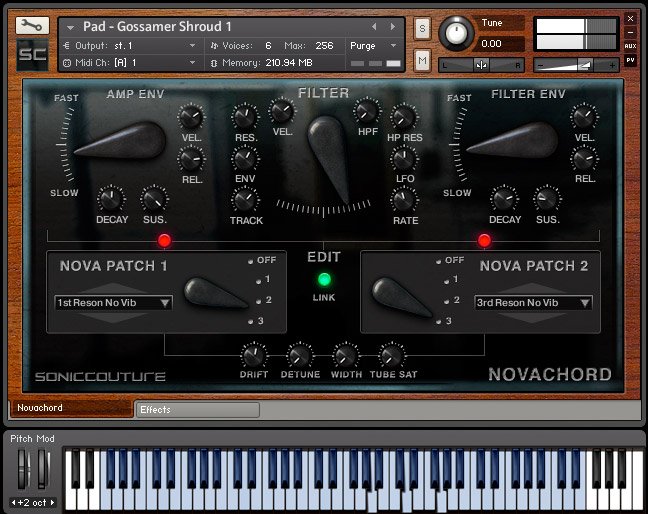Click the WIDTH knob
This screenshot has height=514, width=648.
point(345,355)
